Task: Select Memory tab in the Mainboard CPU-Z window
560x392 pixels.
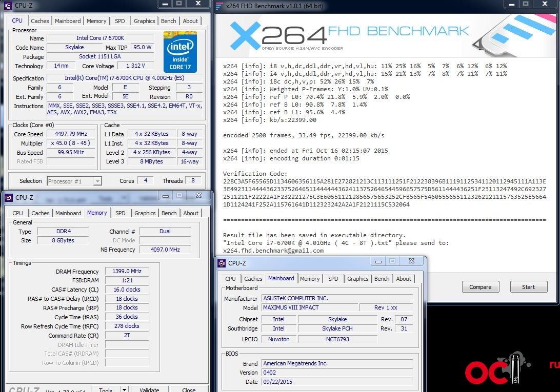Action: (x=310, y=279)
